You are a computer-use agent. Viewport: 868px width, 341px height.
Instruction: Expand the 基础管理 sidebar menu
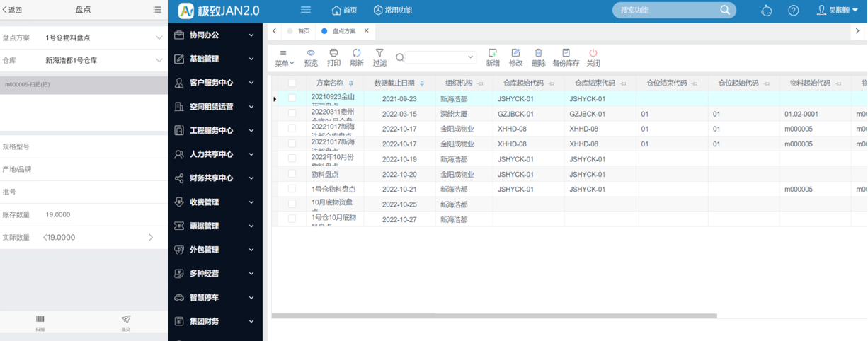[x=215, y=59]
